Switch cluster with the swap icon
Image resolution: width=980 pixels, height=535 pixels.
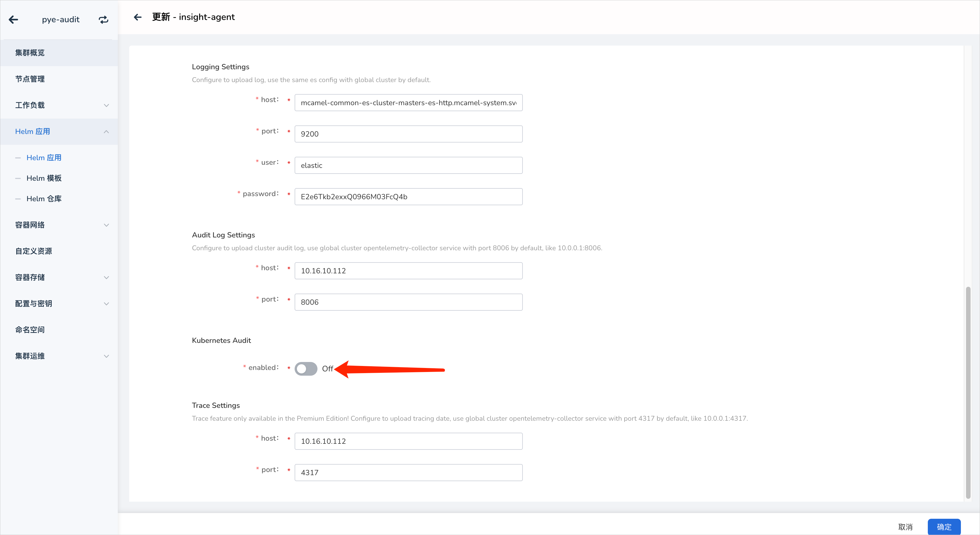click(104, 19)
